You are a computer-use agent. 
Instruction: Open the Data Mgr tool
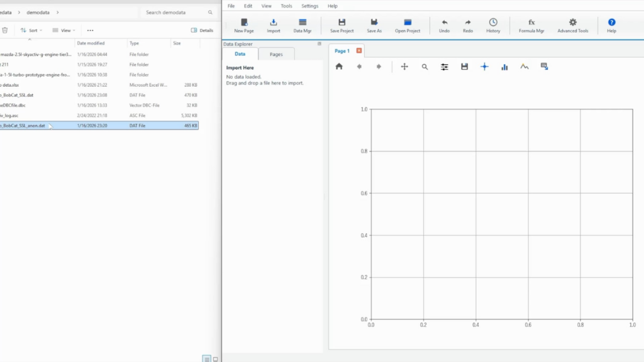tap(303, 23)
